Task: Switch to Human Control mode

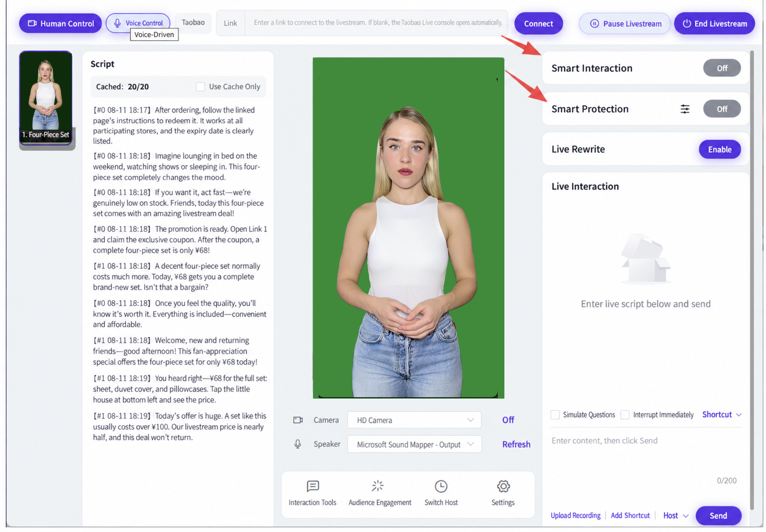Action: coord(61,23)
